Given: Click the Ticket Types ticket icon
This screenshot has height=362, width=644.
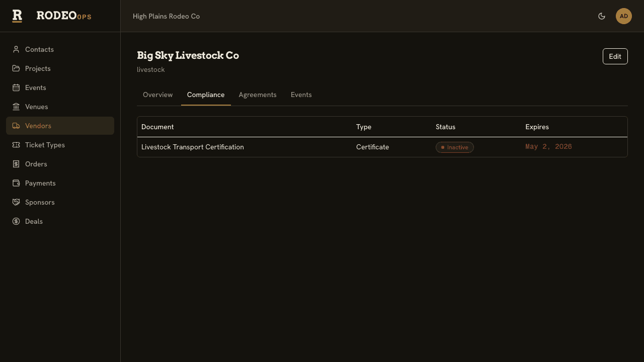Looking at the screenshot, I should point(16,145).
